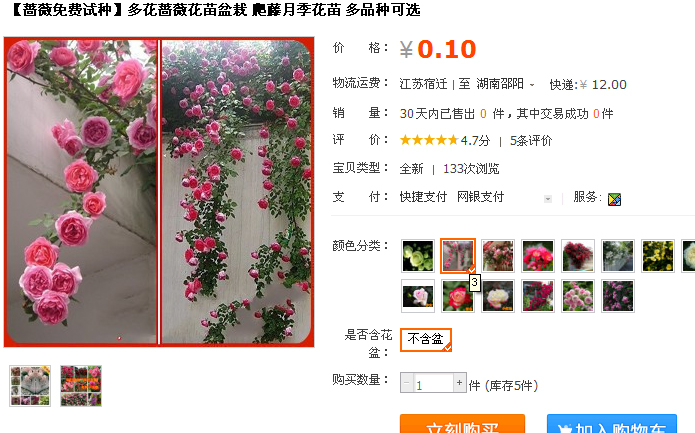Toggle the selected pink wall rose swatch
695x433 pixels.
(458, 256)
